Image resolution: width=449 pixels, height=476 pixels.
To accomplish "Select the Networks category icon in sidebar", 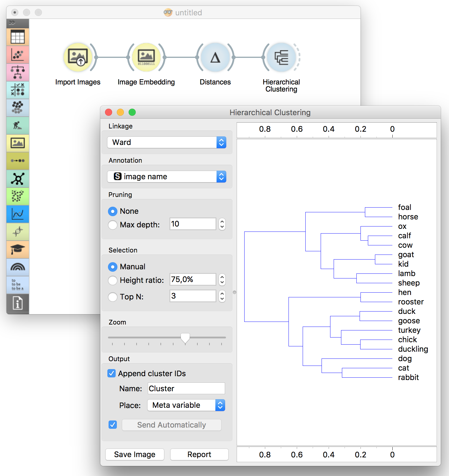I will tap(18, 179).
